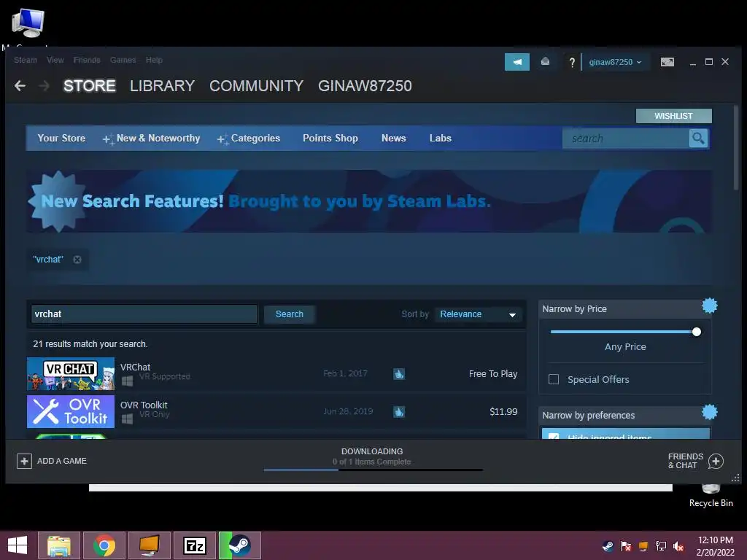Click the $11.99 price text
This screenshot has width=747, height=560.
pyautogui.click(x=503, y=411)
